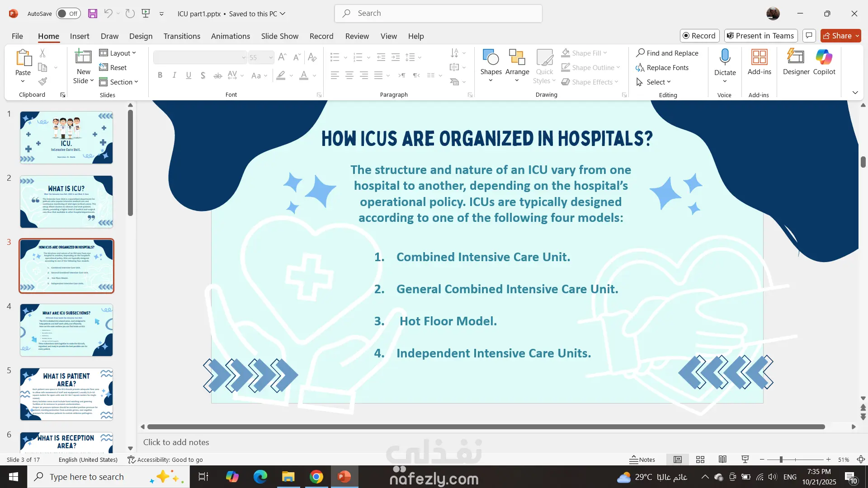Click the Add-ins icon
The image size is (868, 488).
click(x=759, y=62)
